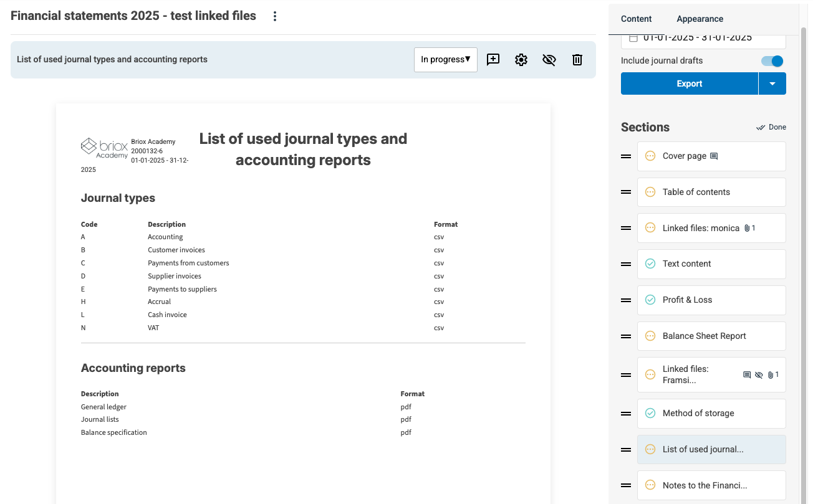Viewport: 813px width, 504px height.
Task: Open the In progress status dropdown
Action: 445,60
